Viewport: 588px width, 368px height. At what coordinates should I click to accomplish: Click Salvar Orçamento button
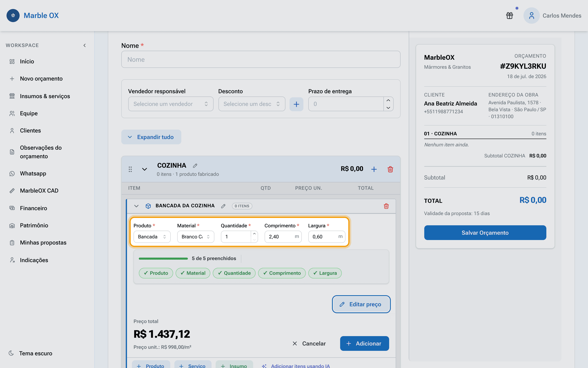coord(485,233)
